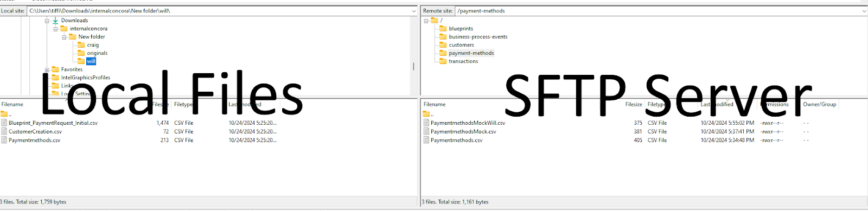Select the blueprints remote folder

[x=461, y=29]
